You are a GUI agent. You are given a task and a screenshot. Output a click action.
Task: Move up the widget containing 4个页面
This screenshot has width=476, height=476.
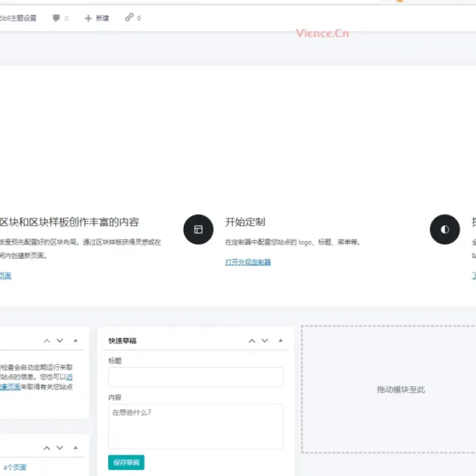(x=47, y=448)
